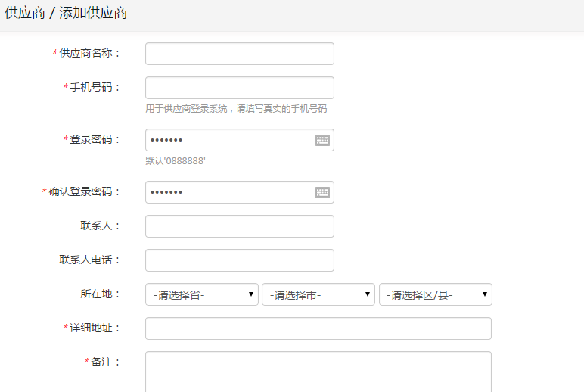Screen dimensions: 584x392
Task: Click into the 手机号码 text box
Action: (239, 88)
